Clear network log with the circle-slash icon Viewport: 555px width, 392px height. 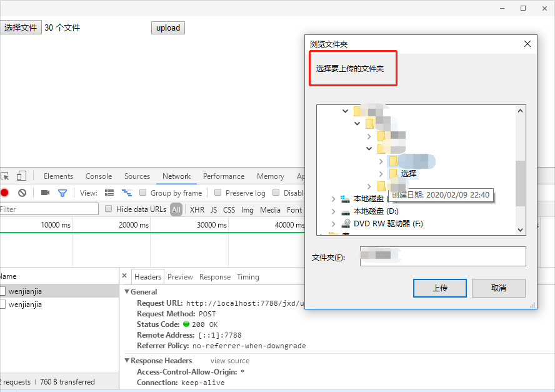[22, 193]
